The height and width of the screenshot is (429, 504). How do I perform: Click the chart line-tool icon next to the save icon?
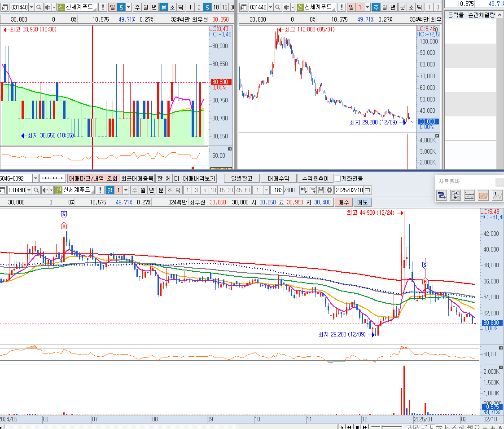(312, 190)
